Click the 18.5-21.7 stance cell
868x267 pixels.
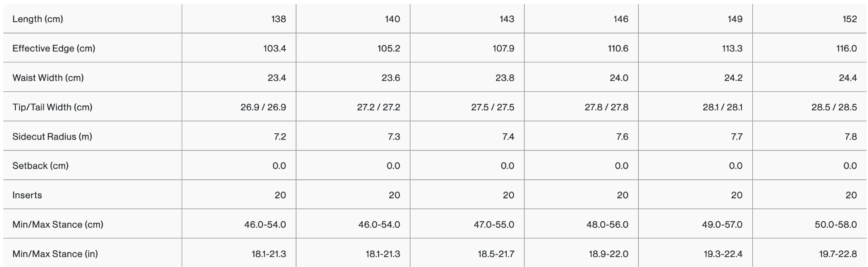click(496, 254)
